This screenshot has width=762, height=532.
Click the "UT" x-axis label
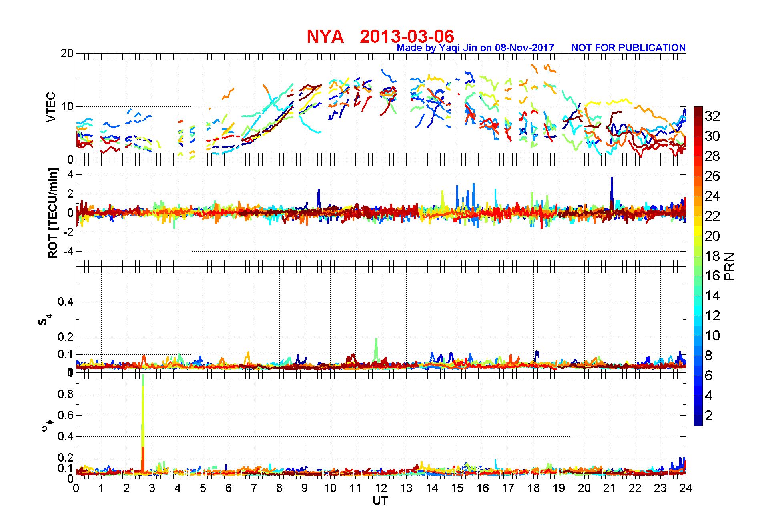tap(380, 501)
